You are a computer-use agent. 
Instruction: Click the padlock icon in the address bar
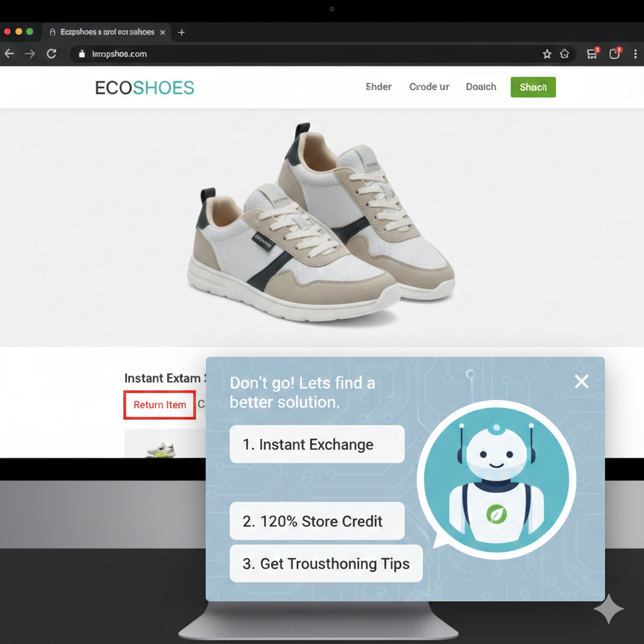tap(82, 54)
